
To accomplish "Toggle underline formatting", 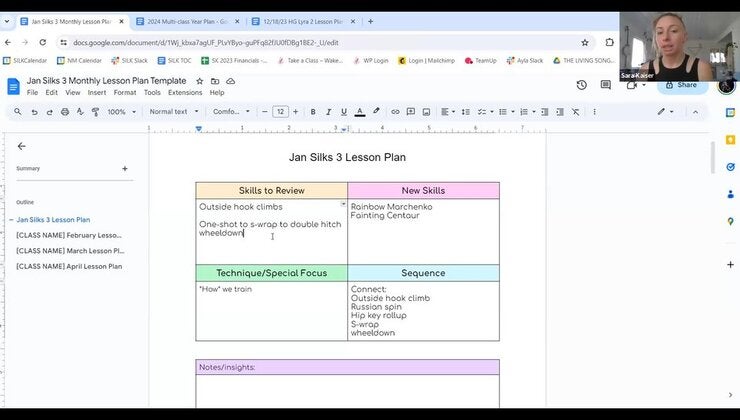I will point(344,112).
